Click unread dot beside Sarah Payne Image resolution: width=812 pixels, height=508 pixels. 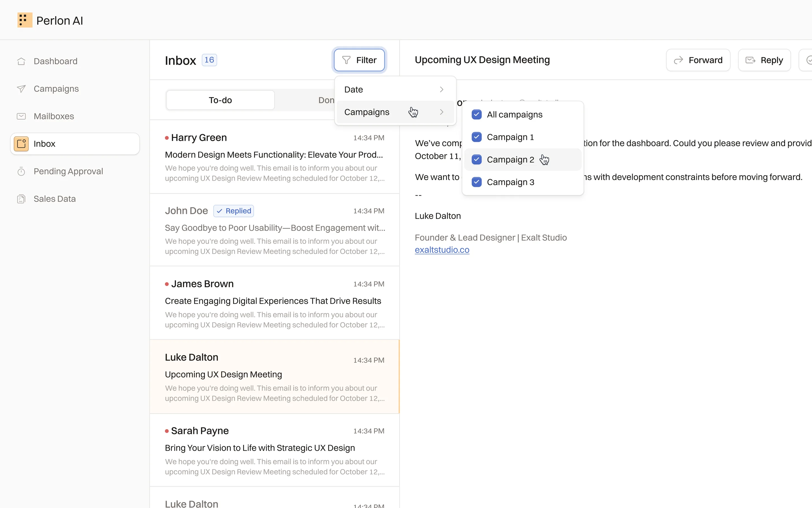coord(167,431)
